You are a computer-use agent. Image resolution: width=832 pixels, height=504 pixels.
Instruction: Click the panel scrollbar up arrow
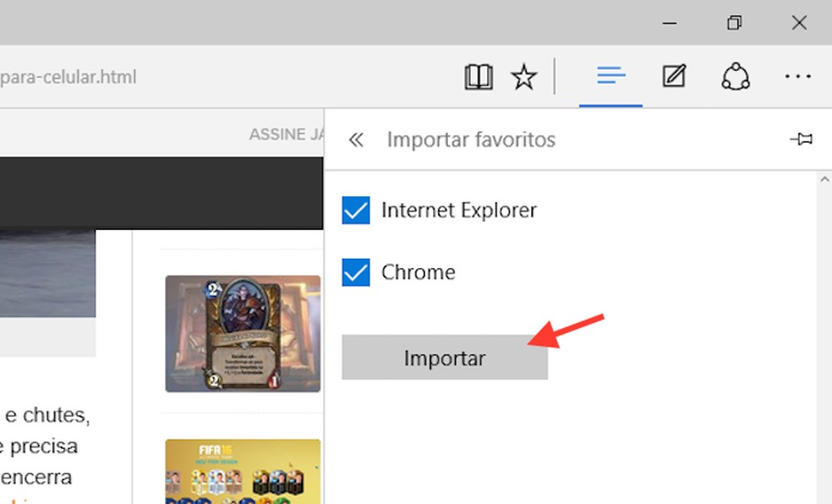coord(824,178)
